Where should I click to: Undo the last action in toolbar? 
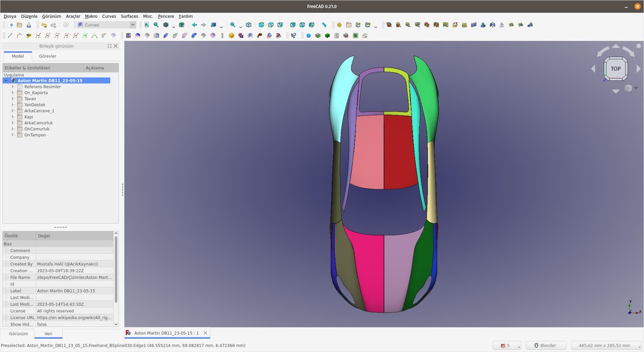(x=44, y=25)
